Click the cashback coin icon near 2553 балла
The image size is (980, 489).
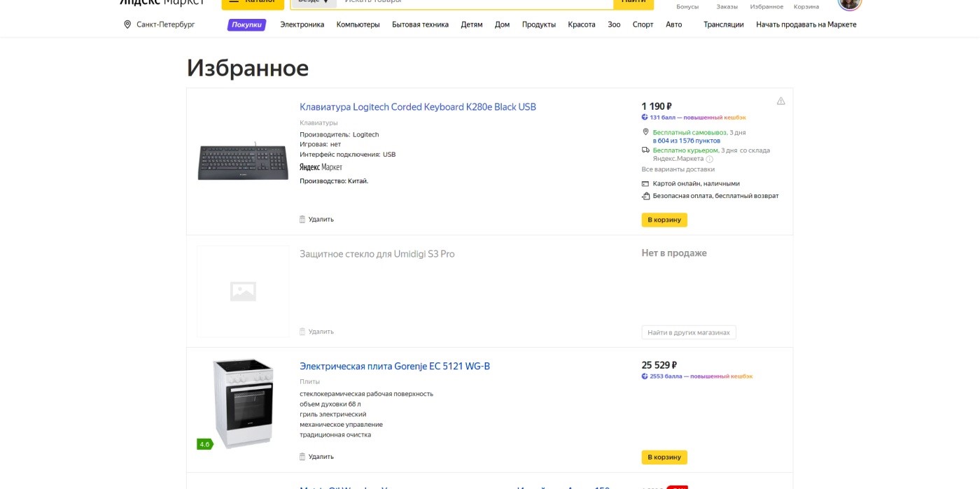(x=645, y=376)
